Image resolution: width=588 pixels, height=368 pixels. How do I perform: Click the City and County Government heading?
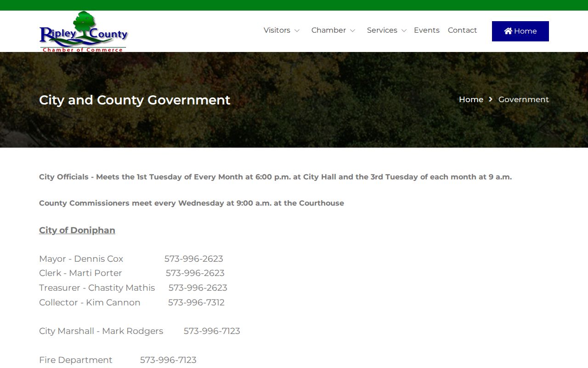135,100
